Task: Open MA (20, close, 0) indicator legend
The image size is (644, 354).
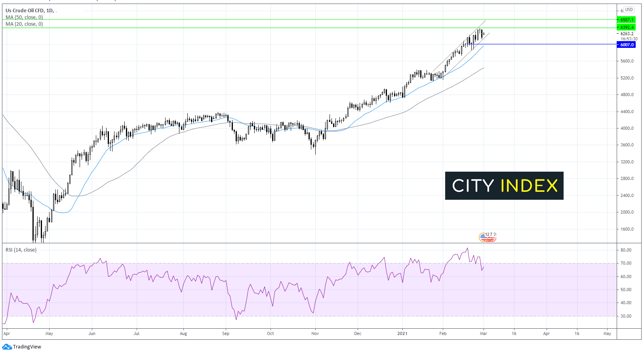Action: [24, 24]
